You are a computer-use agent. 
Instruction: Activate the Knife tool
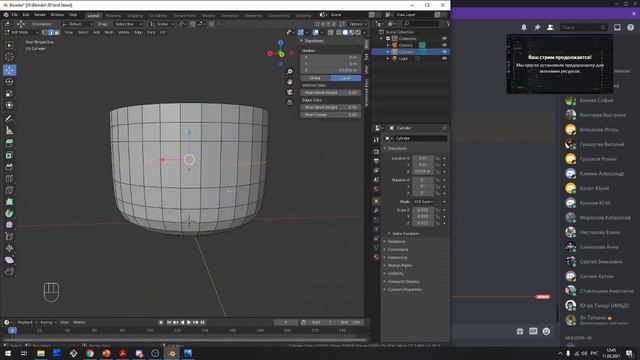(x=9, y=190)
